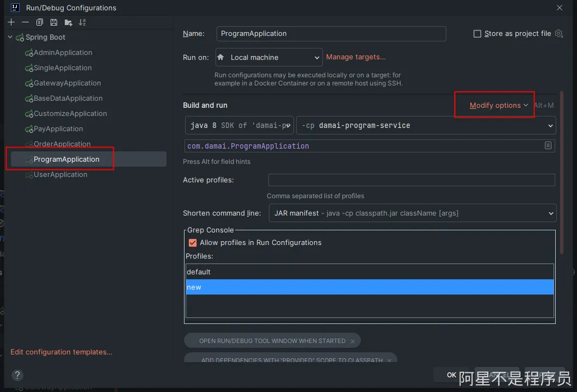Open the Modify options menu
Viewport: 577px width, 392px height.
499,106
